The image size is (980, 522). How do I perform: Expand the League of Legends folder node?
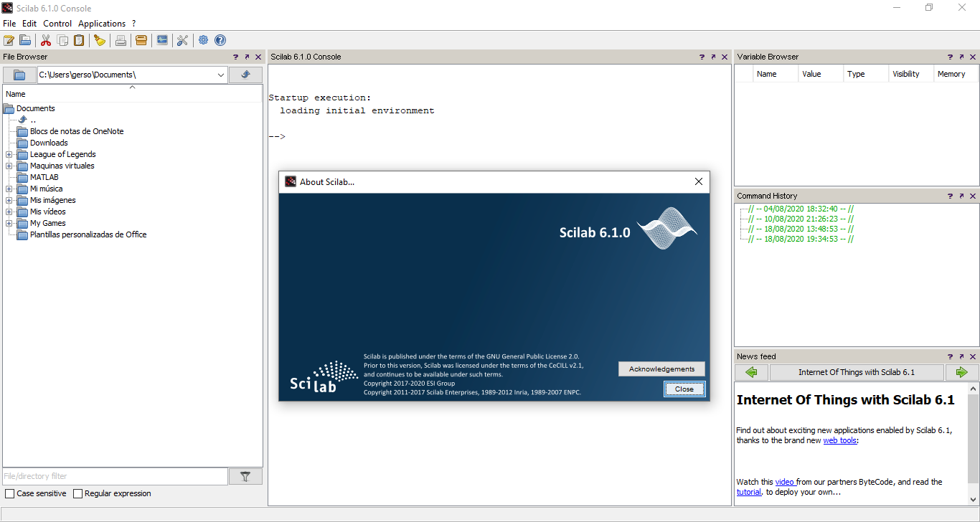[9, 154]
